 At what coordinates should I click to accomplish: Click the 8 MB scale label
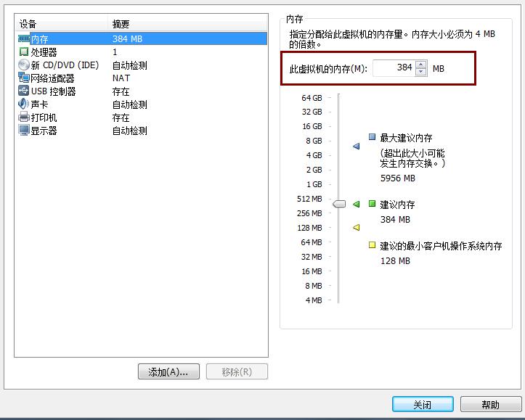314,286
